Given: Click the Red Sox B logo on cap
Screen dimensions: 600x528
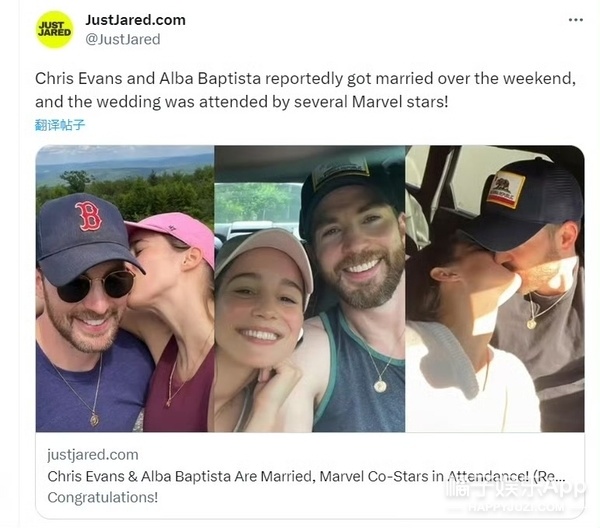Looking at the screenshot, I should point(88,216).
